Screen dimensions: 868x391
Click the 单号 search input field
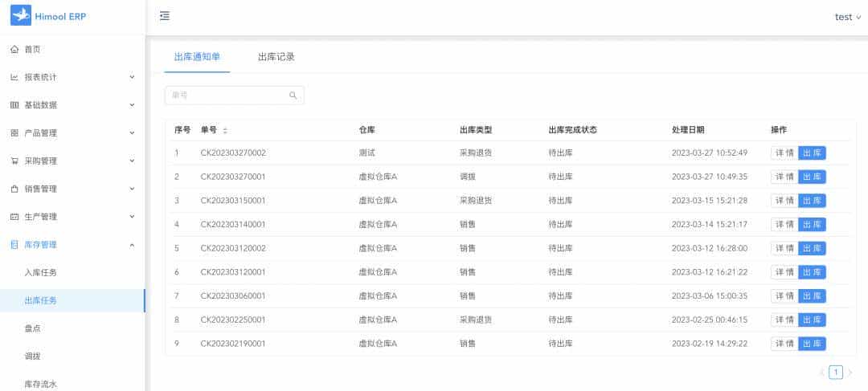234,95
